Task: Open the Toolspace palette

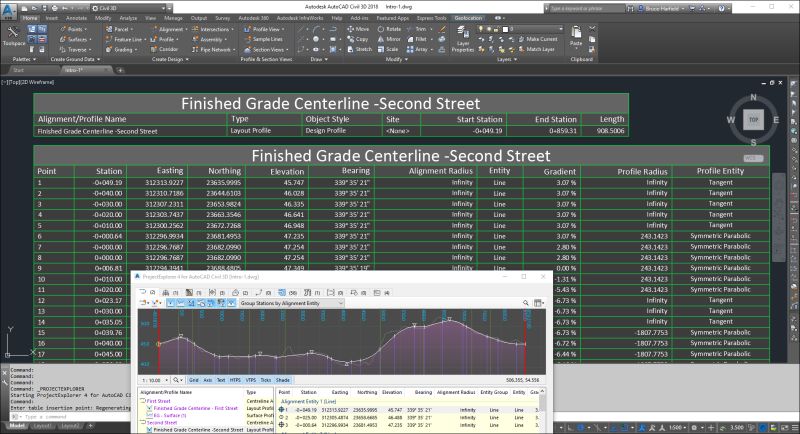Action: (x=13, y=36)
